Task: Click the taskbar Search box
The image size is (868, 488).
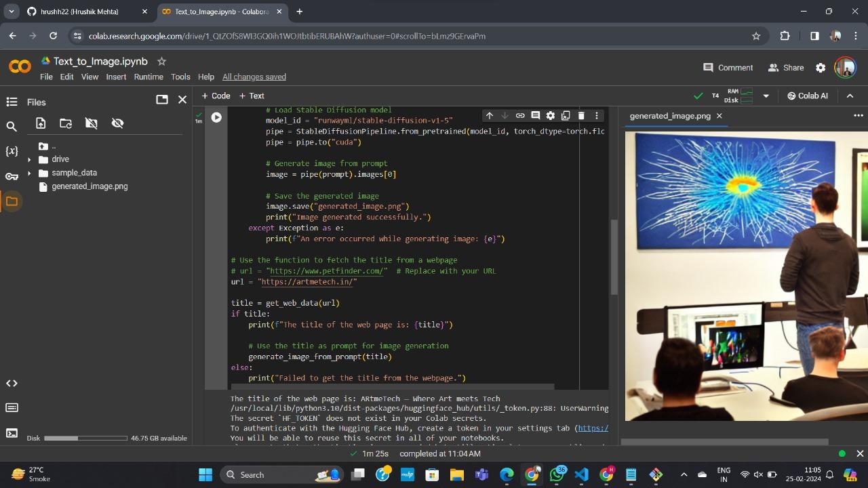Action: tap(281, 474)
